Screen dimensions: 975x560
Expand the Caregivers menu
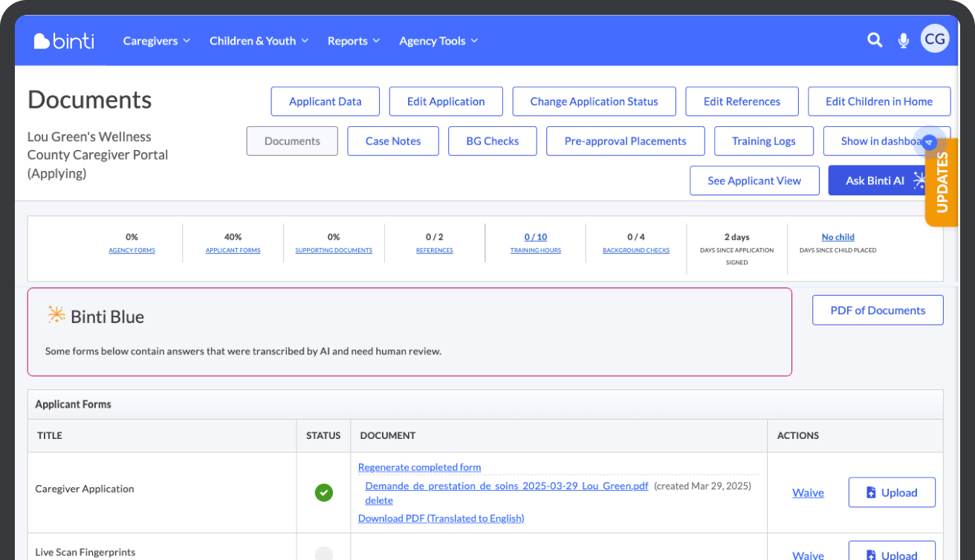click(x=157, y=41)
